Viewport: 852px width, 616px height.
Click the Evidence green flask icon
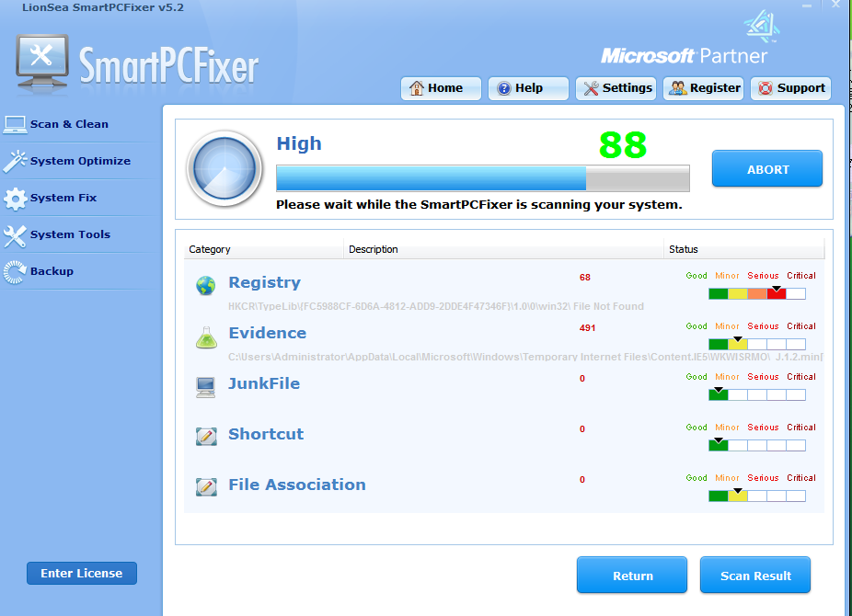tap(206, 337)
